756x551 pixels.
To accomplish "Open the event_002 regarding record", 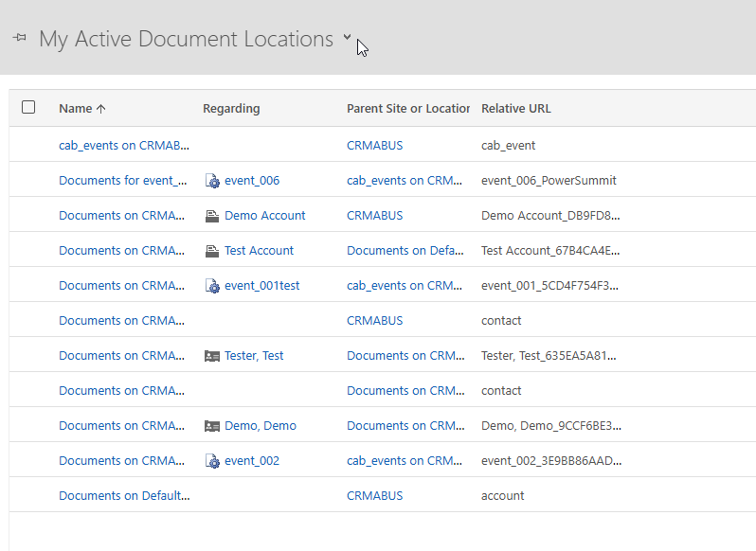I will click(252, 461).
